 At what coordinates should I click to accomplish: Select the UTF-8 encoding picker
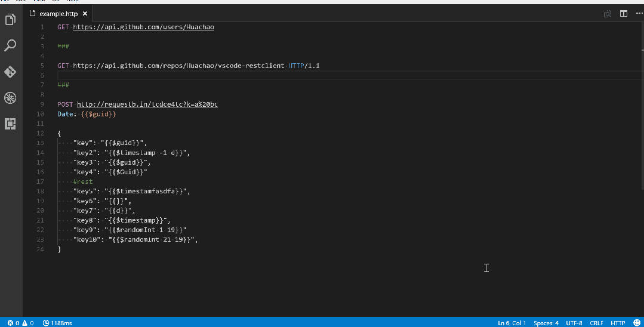point(574,323)
